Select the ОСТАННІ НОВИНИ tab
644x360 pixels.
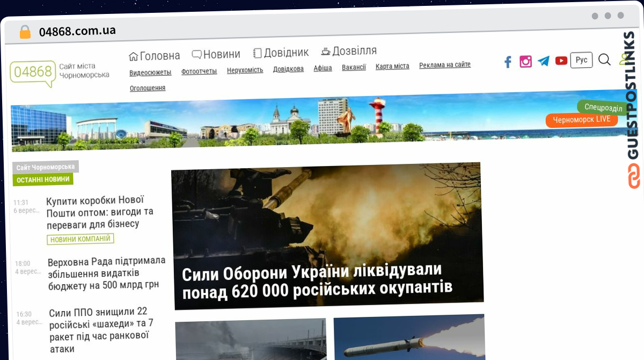click(x=43, y=179)
